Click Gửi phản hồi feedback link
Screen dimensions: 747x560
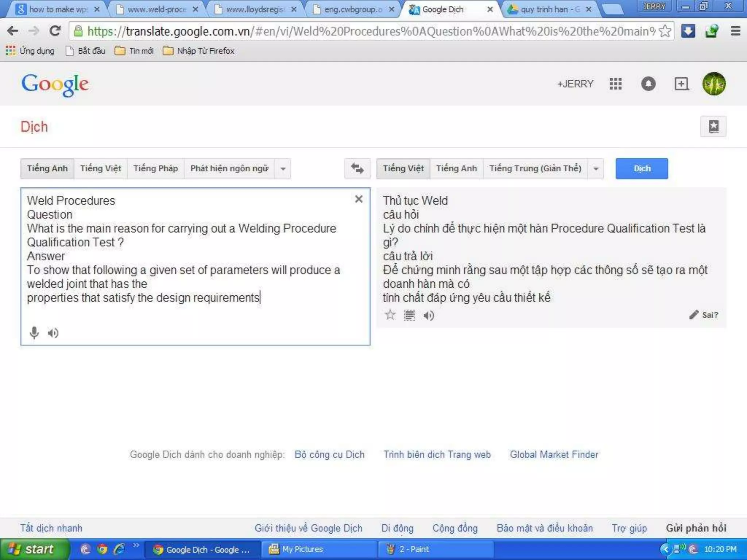[696, 528]
